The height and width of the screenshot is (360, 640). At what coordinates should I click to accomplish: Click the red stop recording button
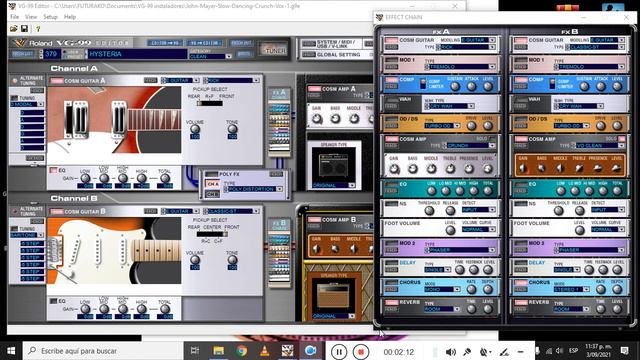360,351
